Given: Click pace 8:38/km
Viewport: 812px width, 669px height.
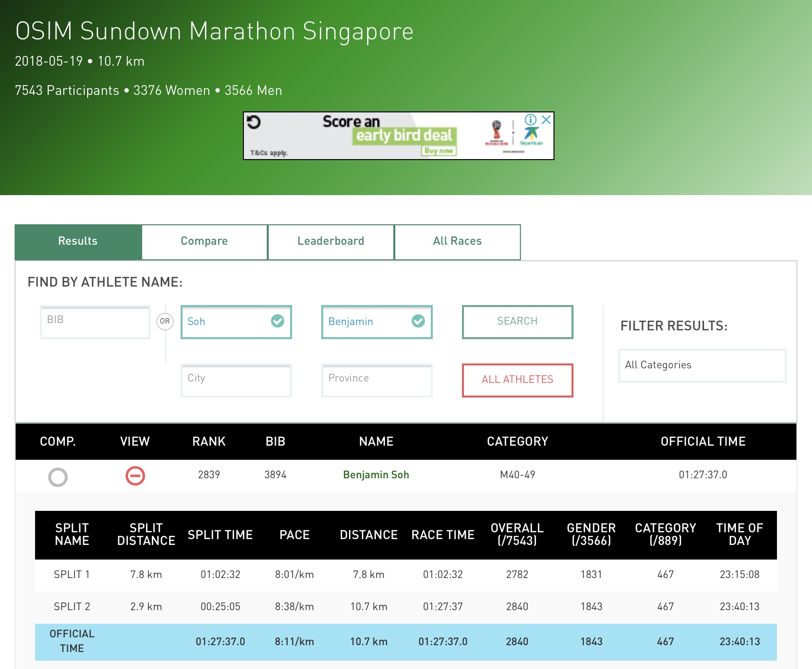Looking at the screenshot, I should (295, 607).
